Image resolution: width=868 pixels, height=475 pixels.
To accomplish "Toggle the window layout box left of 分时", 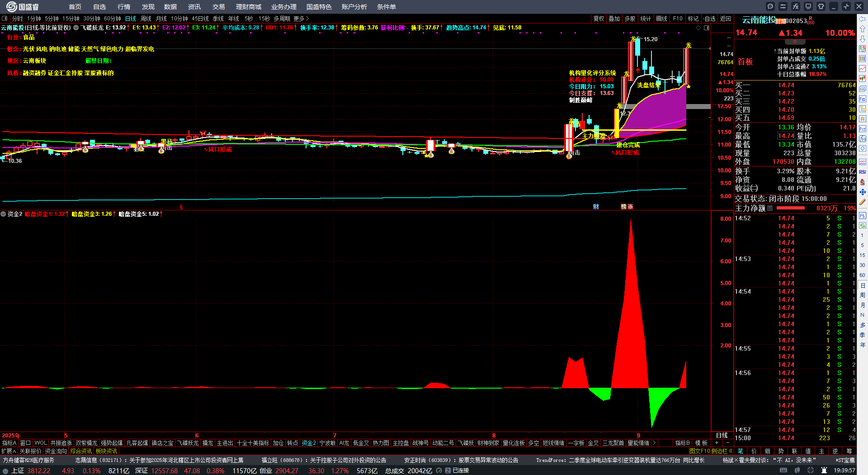I will (x=5, y=19).
